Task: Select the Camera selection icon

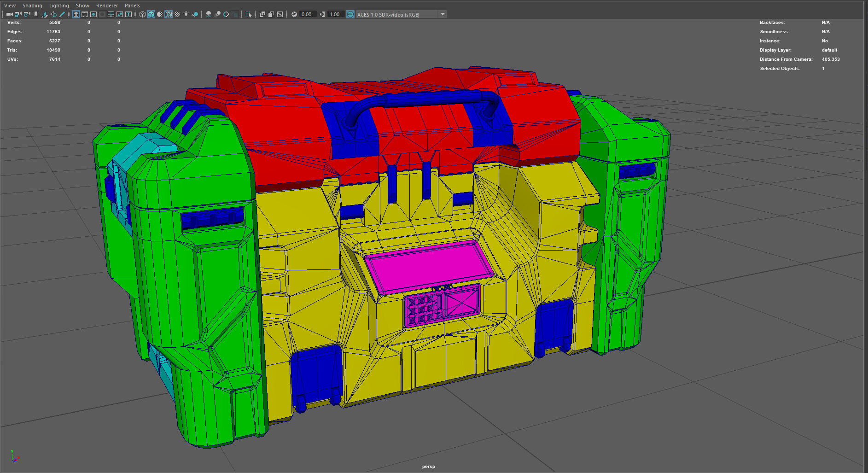Action: (9, 14)
